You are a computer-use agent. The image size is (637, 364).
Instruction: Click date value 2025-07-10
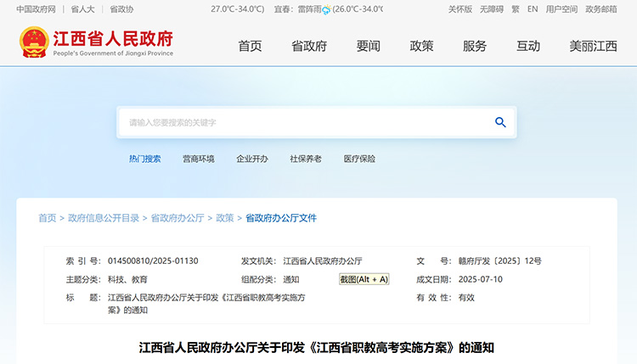click(480, 279)
